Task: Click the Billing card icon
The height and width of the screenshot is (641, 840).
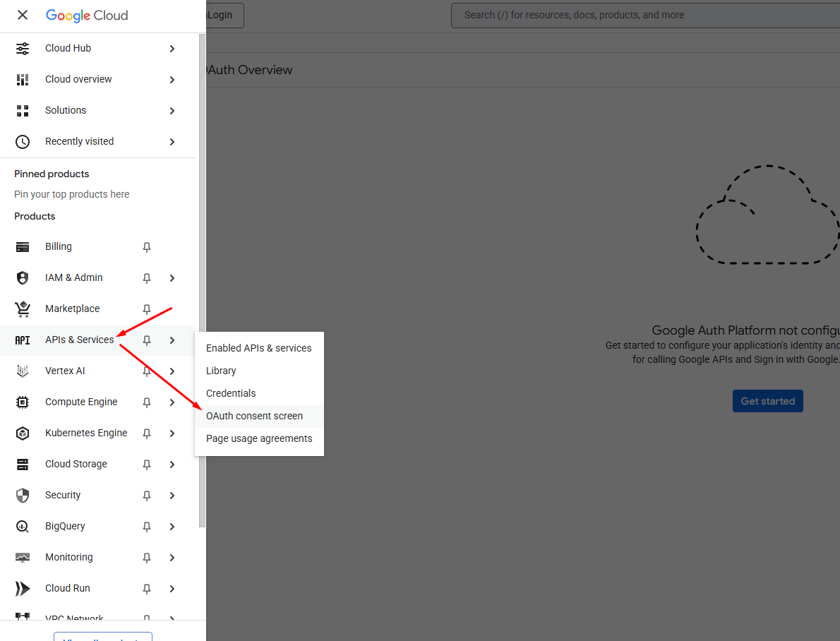Action: 23,246
